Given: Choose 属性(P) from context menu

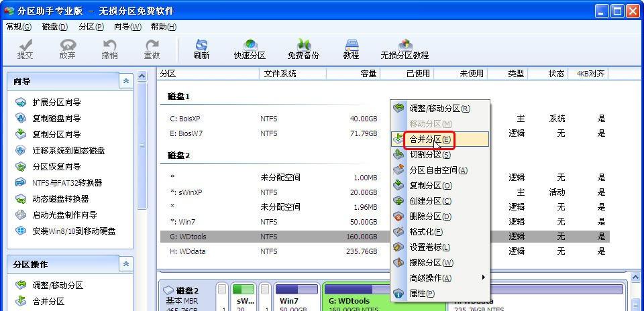Looking at the screenshot, I should pos(440,294).
